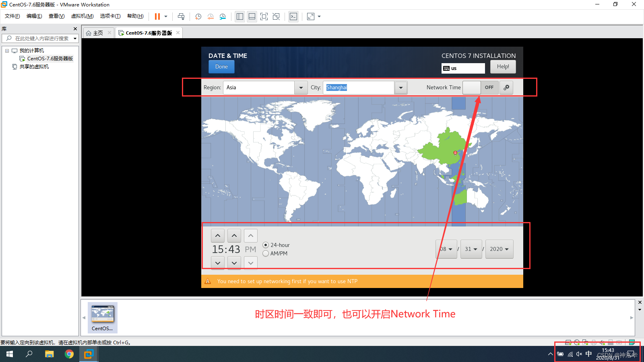Image resolution: width=644 pixels, height=362 pixels.
Task: Click the us keyboard layout indicator
Action: [x=463, y=68]
